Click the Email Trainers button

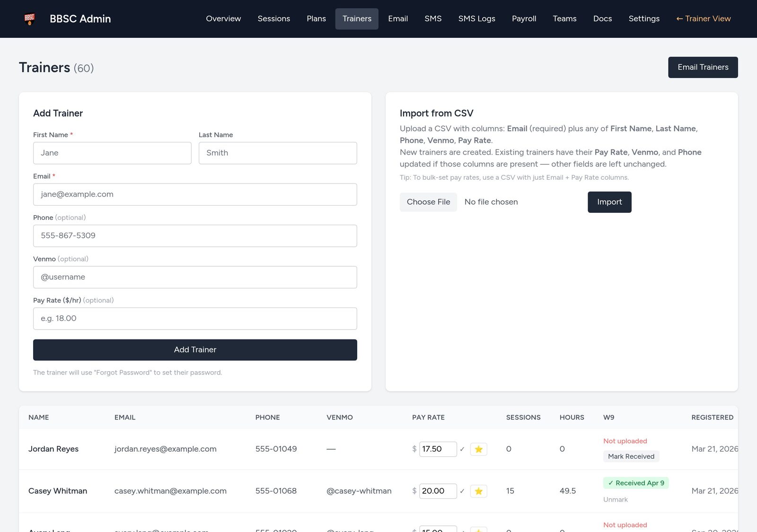[x=703, y=67]
